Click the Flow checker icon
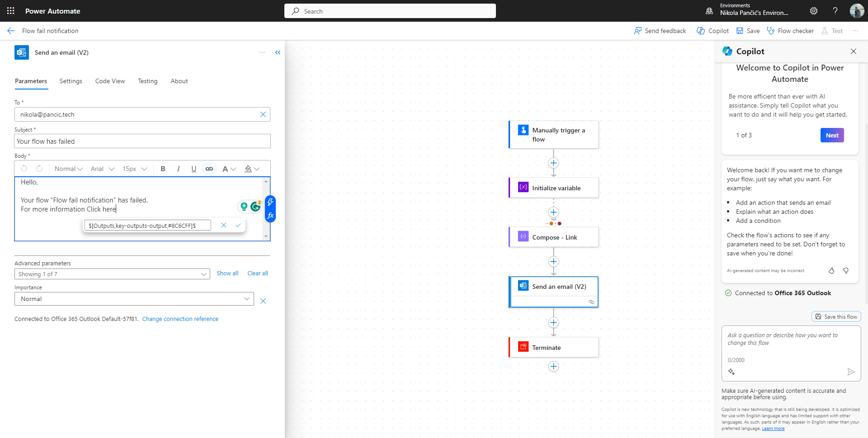This screenshot has height=438, width=868. (x=771, y=30)
